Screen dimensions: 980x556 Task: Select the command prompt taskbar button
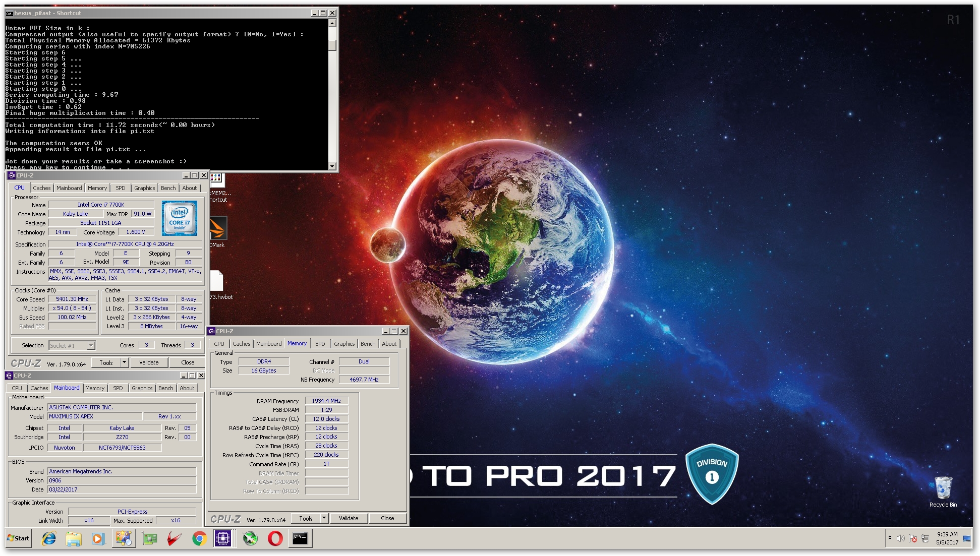click(x=300, y=538)
